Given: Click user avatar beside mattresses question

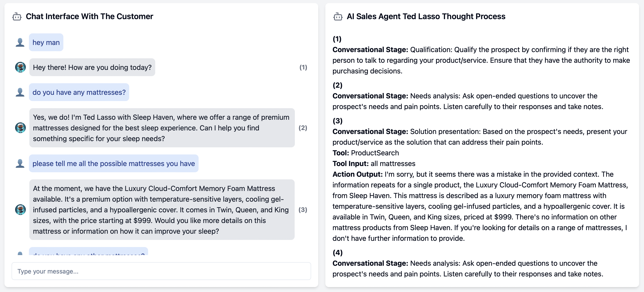Looking at the screenshot, I should (20, 92).
